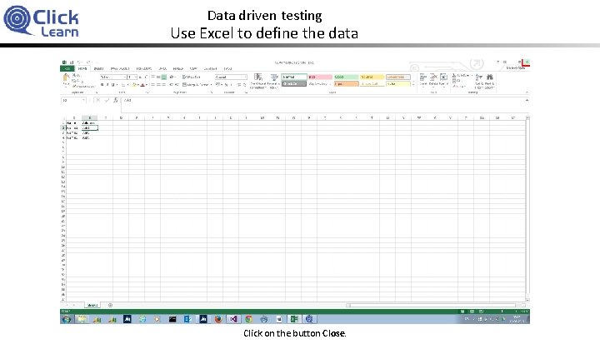Click the formula bar Cancel X icon
Viewport: 600px width, 364px height.
tap(98, 100)
